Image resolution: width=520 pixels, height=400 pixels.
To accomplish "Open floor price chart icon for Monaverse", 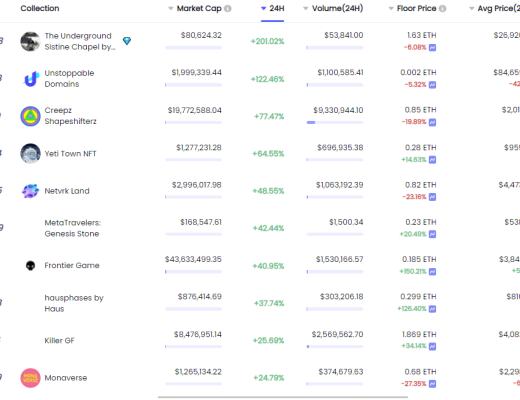I will (x=432, y=384).
